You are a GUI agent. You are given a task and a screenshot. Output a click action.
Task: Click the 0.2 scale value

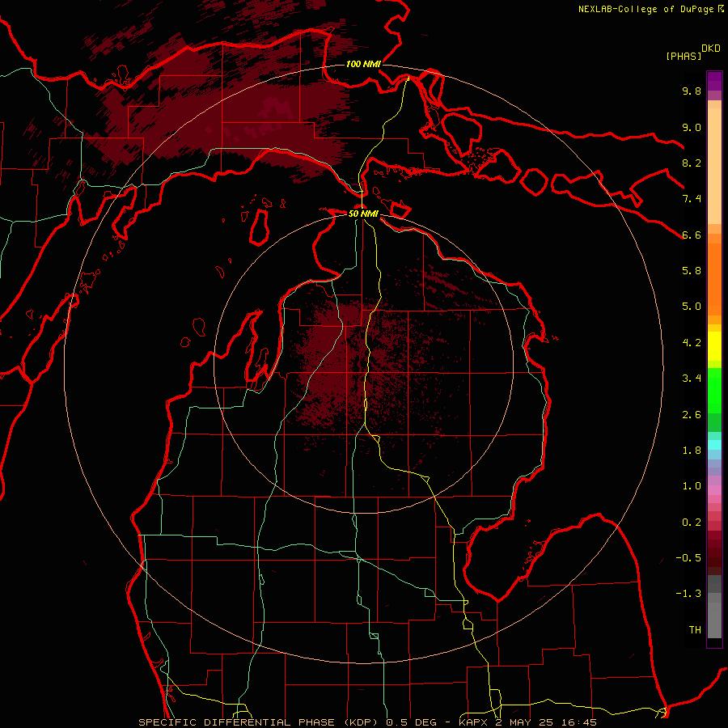point(692,523)
